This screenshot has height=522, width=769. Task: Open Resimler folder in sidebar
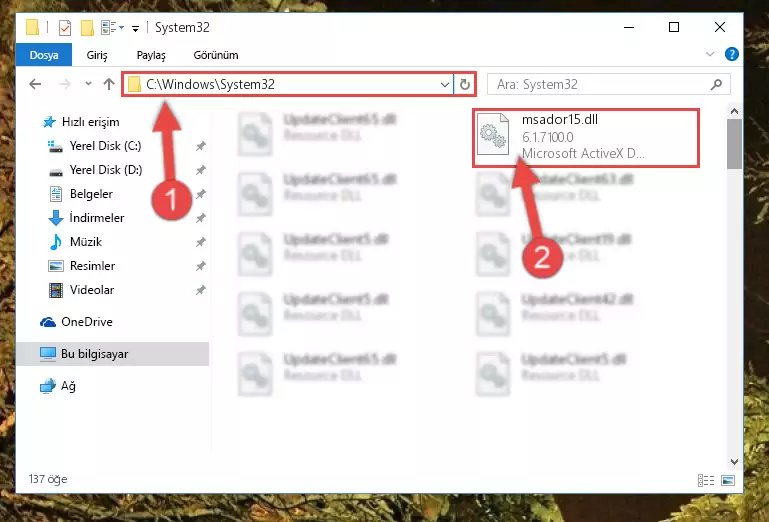coord(81,266)
